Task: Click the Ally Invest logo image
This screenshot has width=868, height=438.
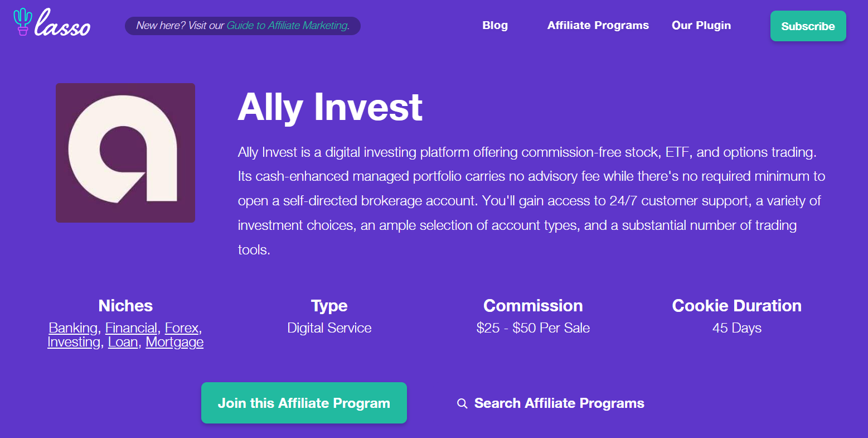Action: click(x=125, y=153)
